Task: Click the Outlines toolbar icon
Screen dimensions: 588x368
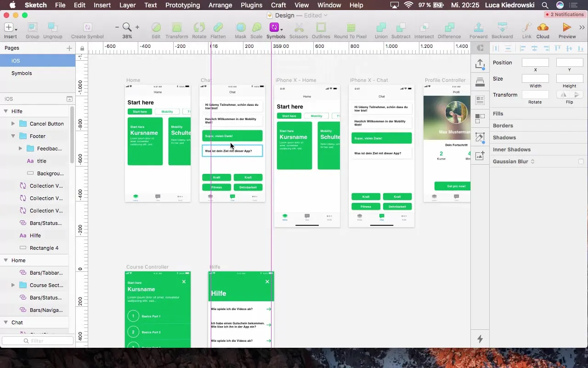Action: (x=321, y=28)
